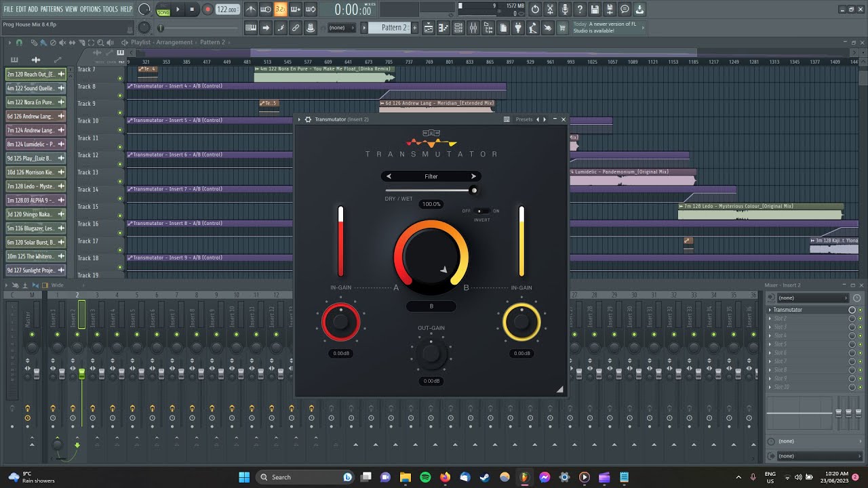Select next preset arrow in Transmutator title bar
This screenshot has width=868, height=488.
click(544, 119)
